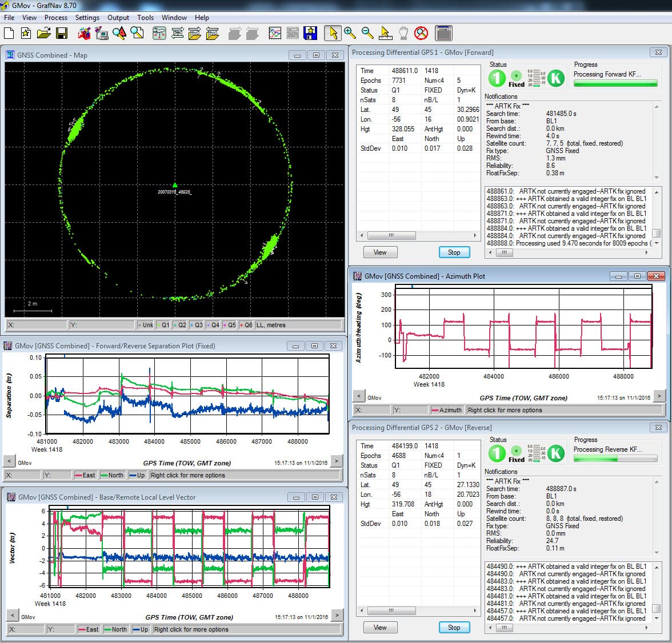Click the Azimuth Plot window title icon
Screen dimensions: 672x643
tap(358, 276)
